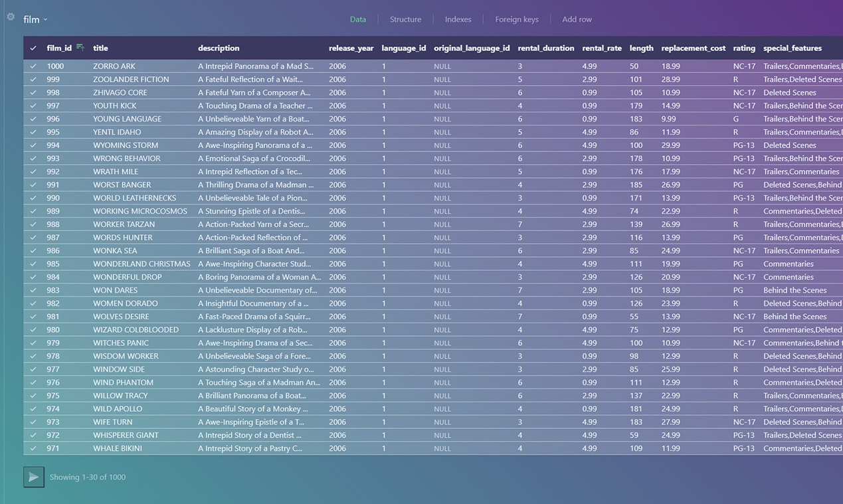Click film_id cell 975
This screenshot has height=504, width=843.
click(x=53, y=396)
